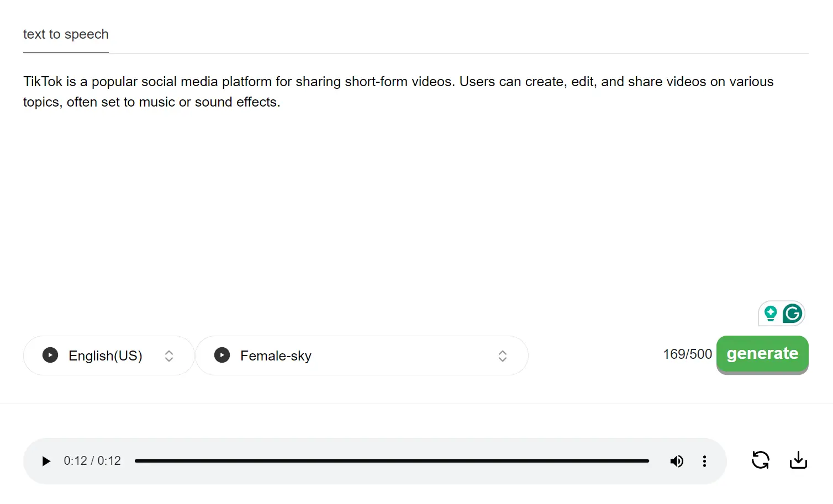Open the Grammarly G icon
Image resolution: width=833 pixels, height=504 pixels.
793,314
